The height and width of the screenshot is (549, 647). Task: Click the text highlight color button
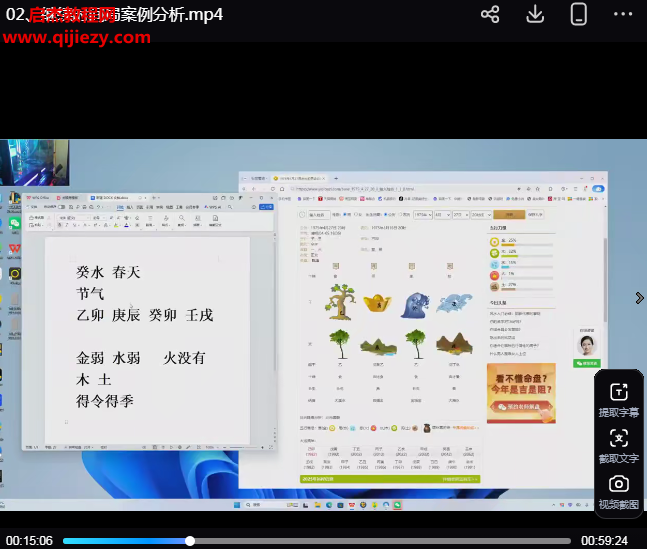(x=117, y=225)
